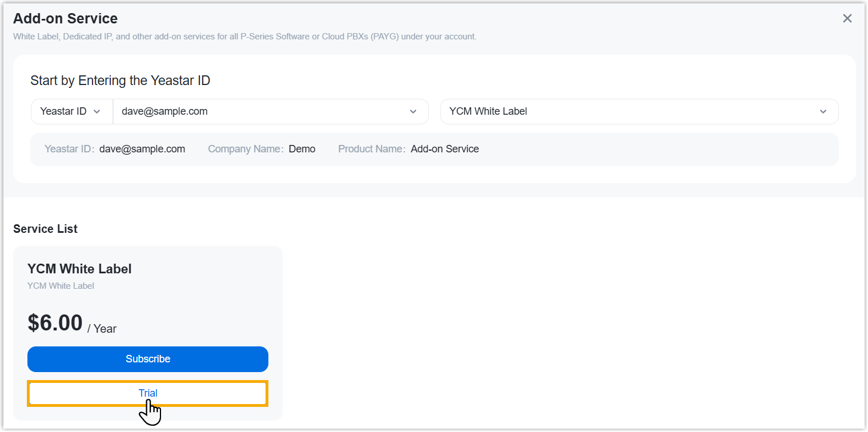This screenshot has height=432, width=868.
Task: Start the YCM White Label trial
Action: click(x=148, y=393)
